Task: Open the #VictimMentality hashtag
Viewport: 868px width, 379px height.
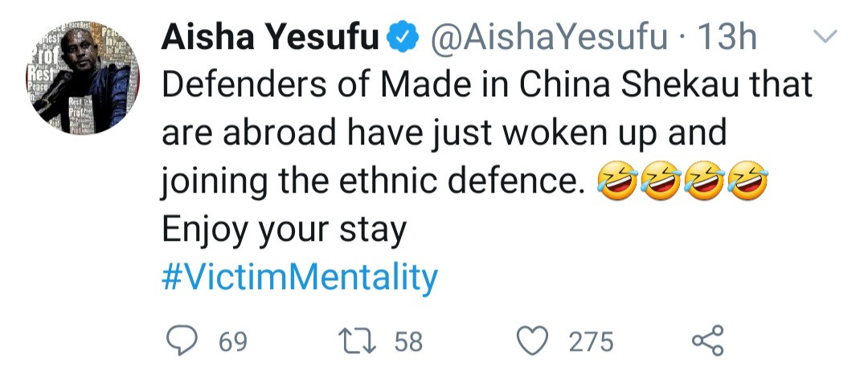Action: 300,278
